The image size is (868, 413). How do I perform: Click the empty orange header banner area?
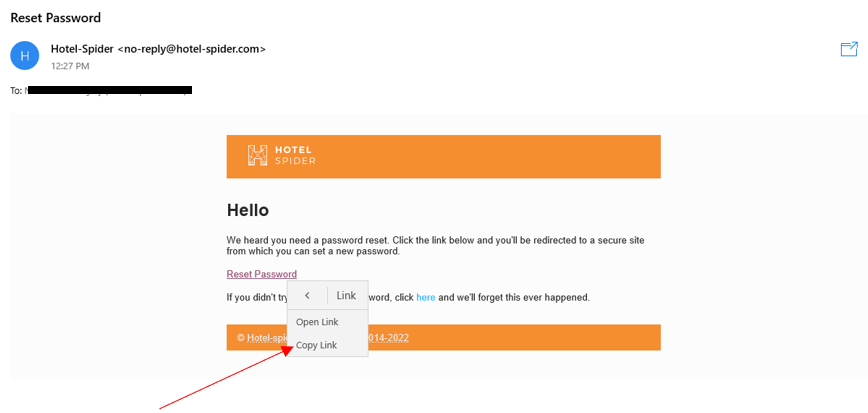click(500, 156)
